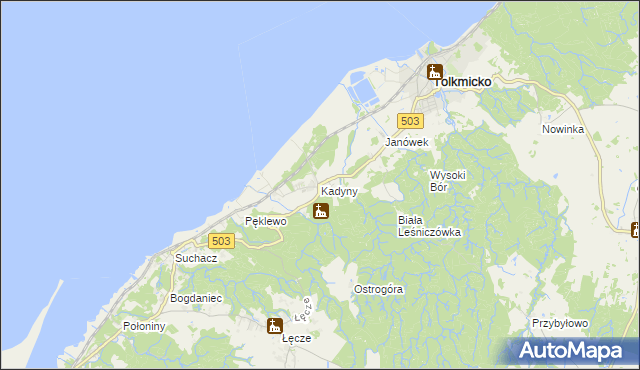Screen dimensions: 640x370
Task: Select the Przybyłowo place label
Action: click(560, 323)
